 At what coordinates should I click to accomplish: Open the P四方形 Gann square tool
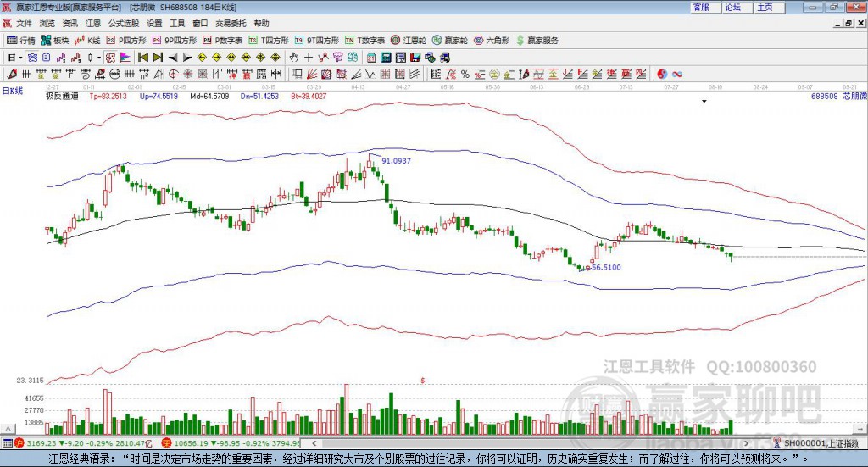point(126,41)
